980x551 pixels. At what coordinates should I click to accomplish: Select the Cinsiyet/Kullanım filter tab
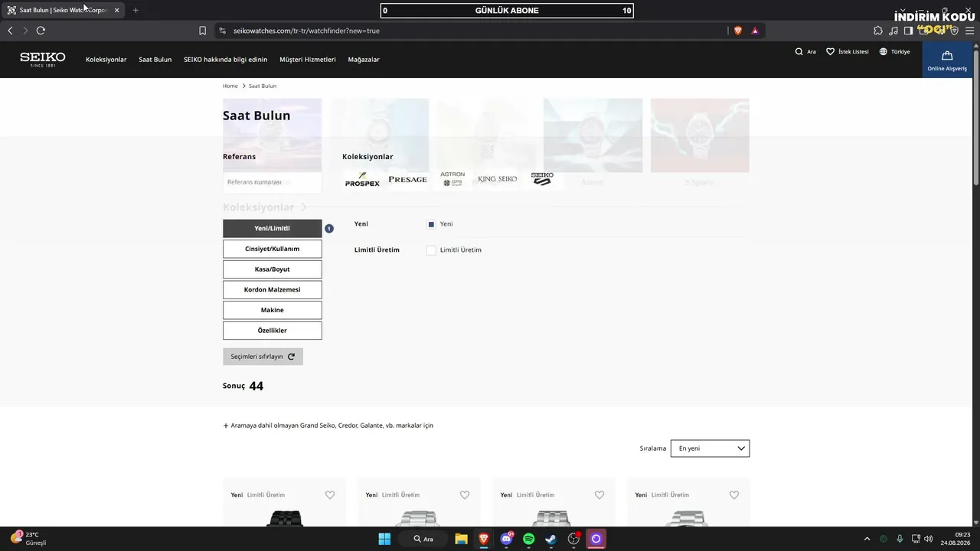tap(273, 249)
